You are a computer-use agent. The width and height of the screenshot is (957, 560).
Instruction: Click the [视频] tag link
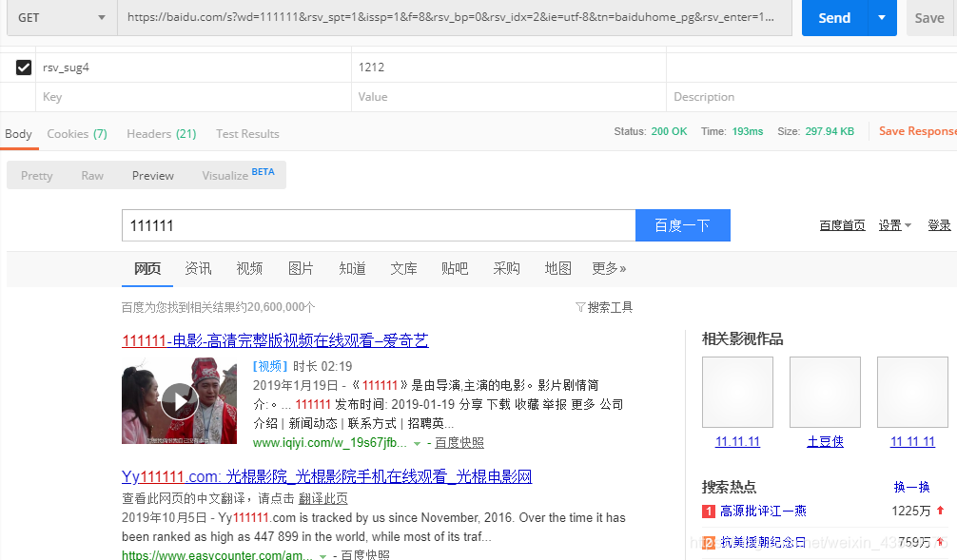tap(270, 366)
